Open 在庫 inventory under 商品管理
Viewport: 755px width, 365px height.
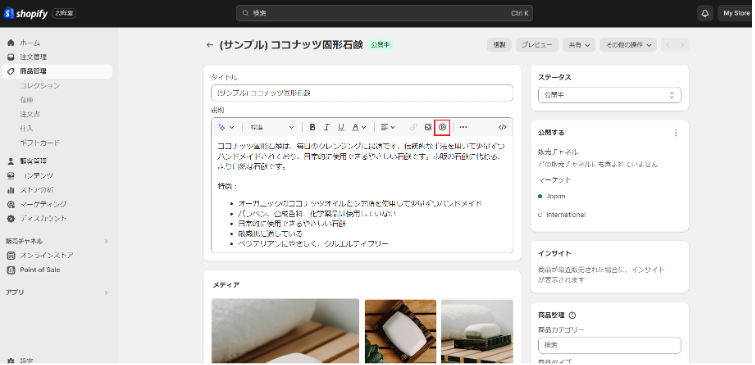click(x=26, y=100)
